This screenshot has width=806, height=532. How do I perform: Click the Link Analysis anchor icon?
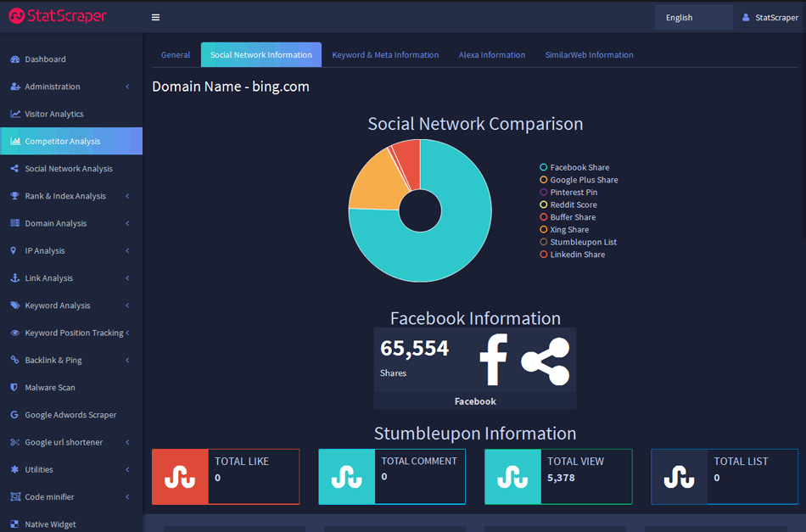pyautogui.click(x=15, y=277)
